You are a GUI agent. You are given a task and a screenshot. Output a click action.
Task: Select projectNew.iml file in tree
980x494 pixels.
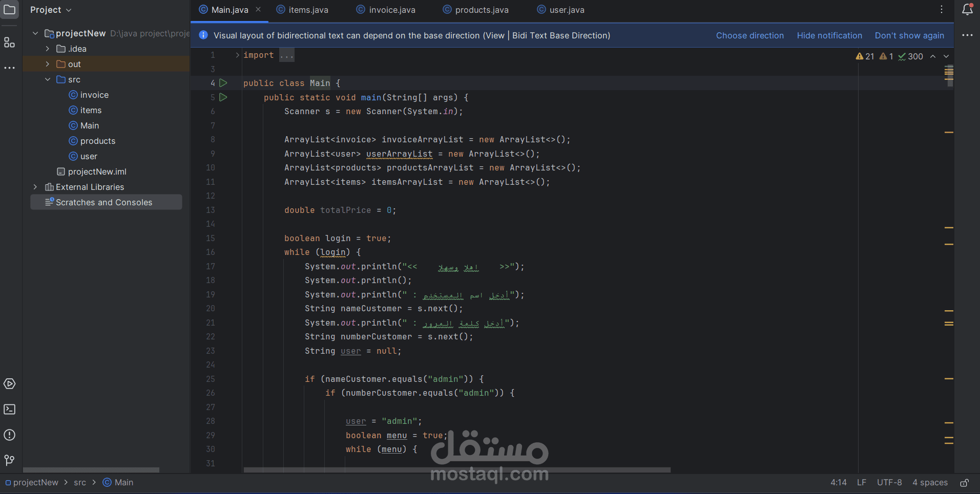(x=91, y=171)
